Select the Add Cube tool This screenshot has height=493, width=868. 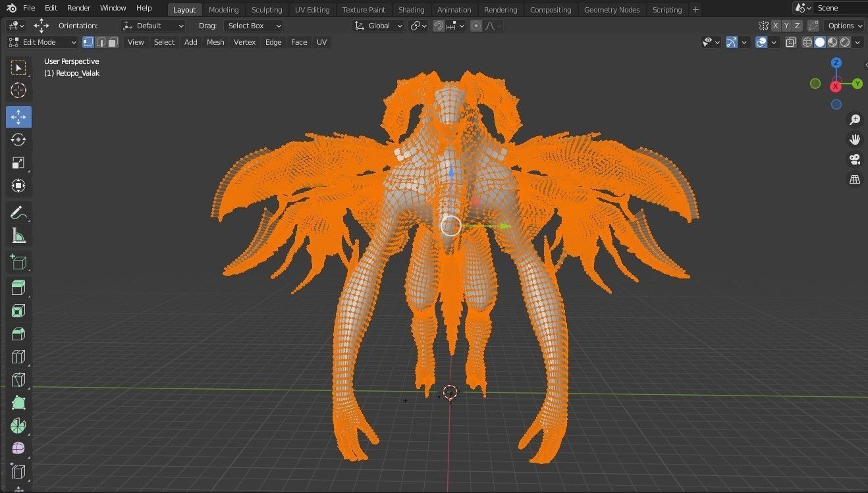click(18, 262)
